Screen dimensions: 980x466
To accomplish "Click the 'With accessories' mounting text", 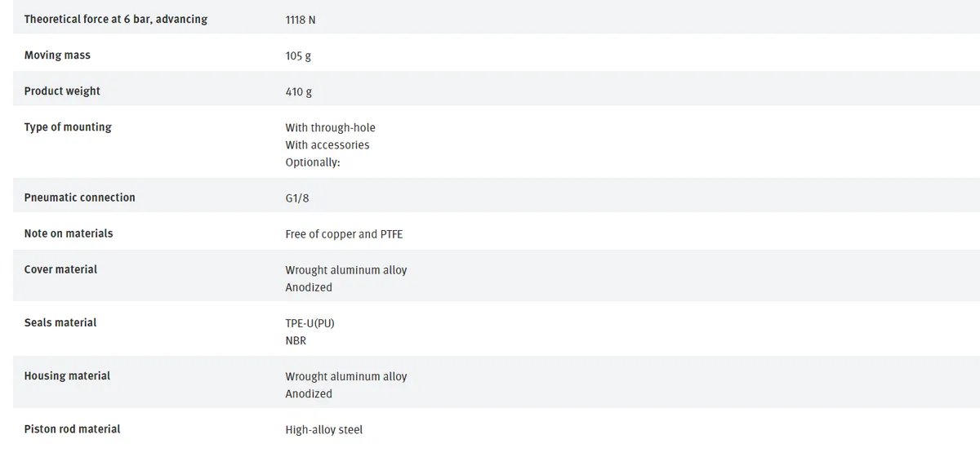I will [x=327, y=144].
